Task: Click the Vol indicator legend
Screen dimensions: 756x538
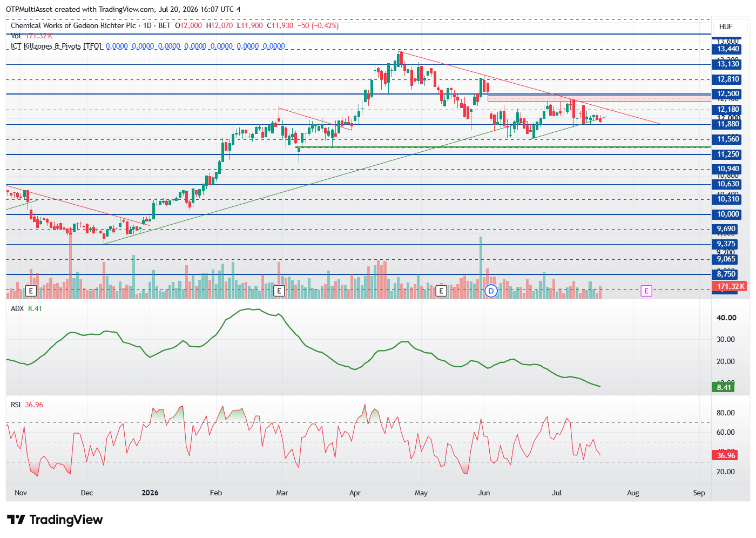Action: 31,36
